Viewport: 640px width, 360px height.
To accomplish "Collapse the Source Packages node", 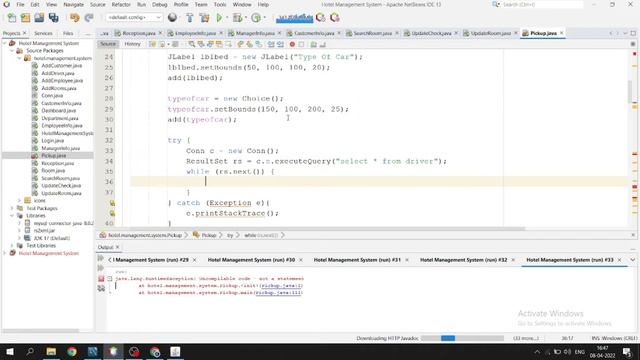I will (x=12, y=51).
